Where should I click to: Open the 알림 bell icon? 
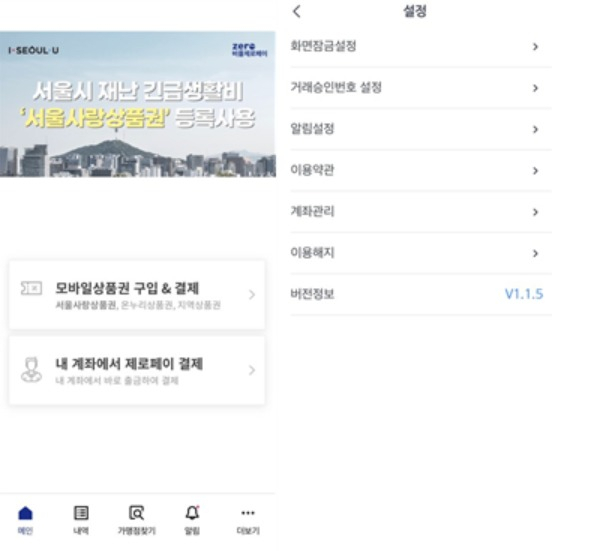pyautogui.click(x=192, y=513)
